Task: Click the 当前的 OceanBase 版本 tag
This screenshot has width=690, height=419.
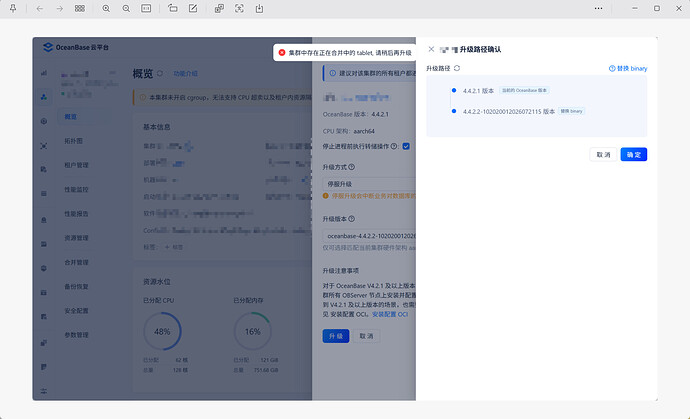Action: coord(524,90)
